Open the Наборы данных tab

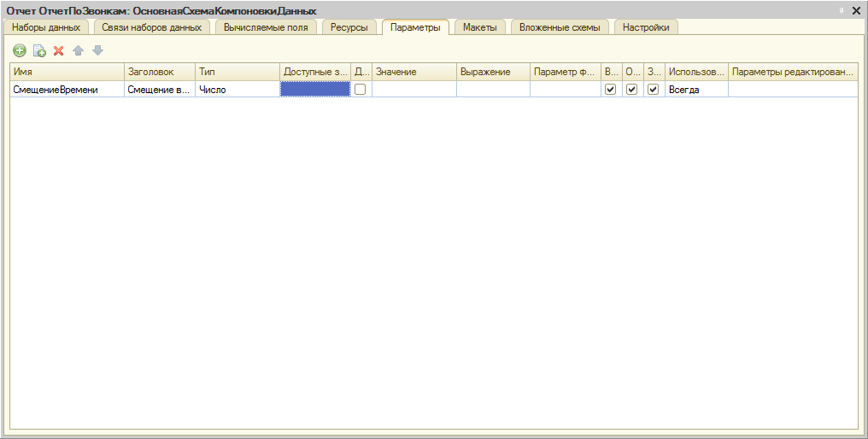pos(46,27)
